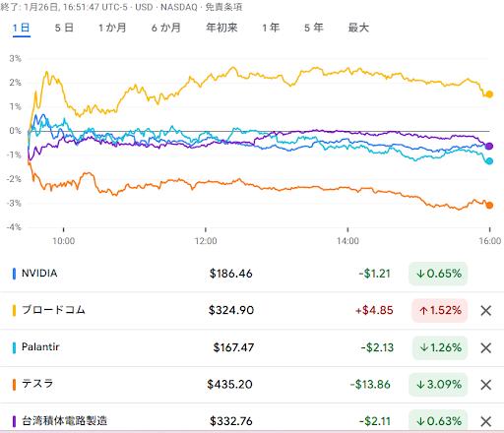Click the $167.47 price value
Viewport: 504px width, 433px height.
tap(233, 347)
